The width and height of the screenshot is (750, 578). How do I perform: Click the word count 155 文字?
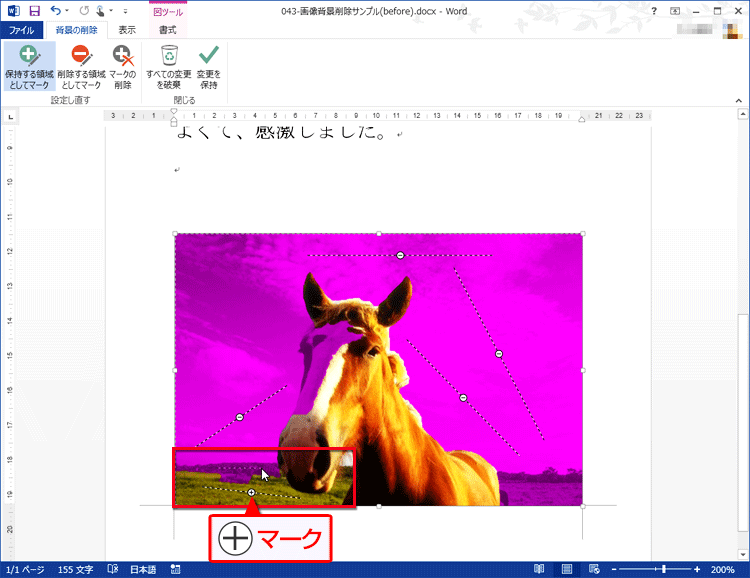[76, 569]
